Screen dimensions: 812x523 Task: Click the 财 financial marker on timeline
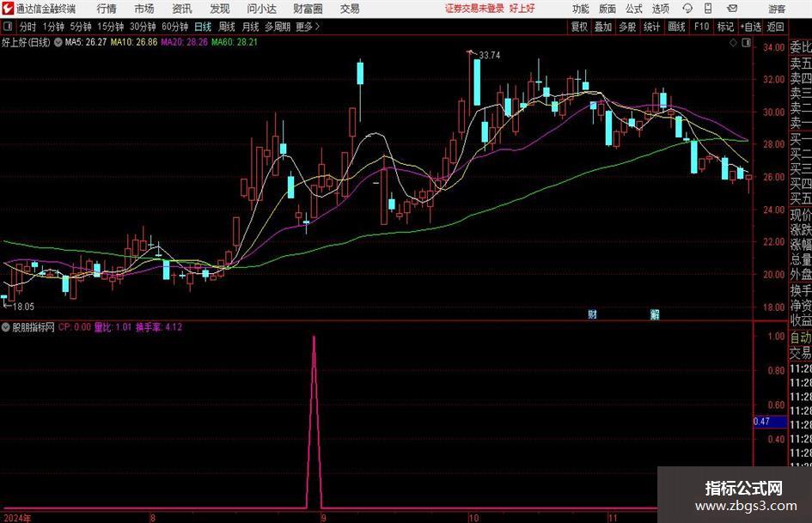tap(592, 314)
